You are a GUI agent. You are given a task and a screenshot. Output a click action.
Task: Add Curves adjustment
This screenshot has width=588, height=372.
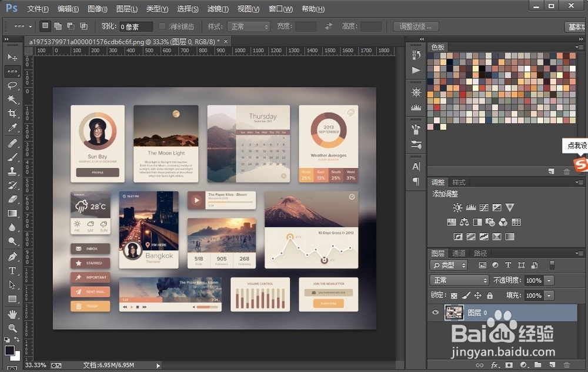484,207
